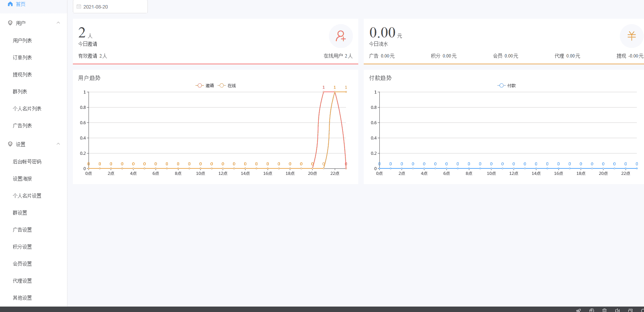This screenshot has width=644, height=312.
Task: Click the yen icon in the 今日流水 card
Action: point(631,36)
